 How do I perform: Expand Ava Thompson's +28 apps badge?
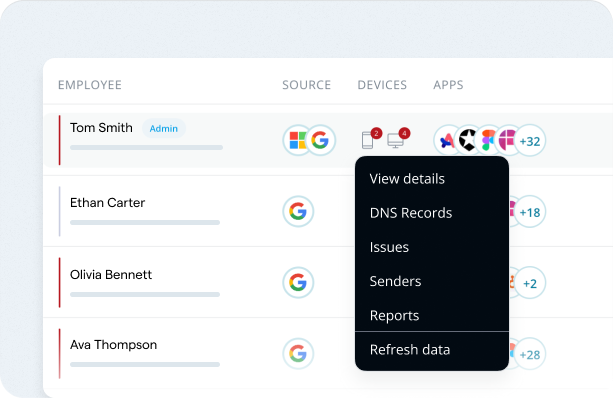(530, 354)
